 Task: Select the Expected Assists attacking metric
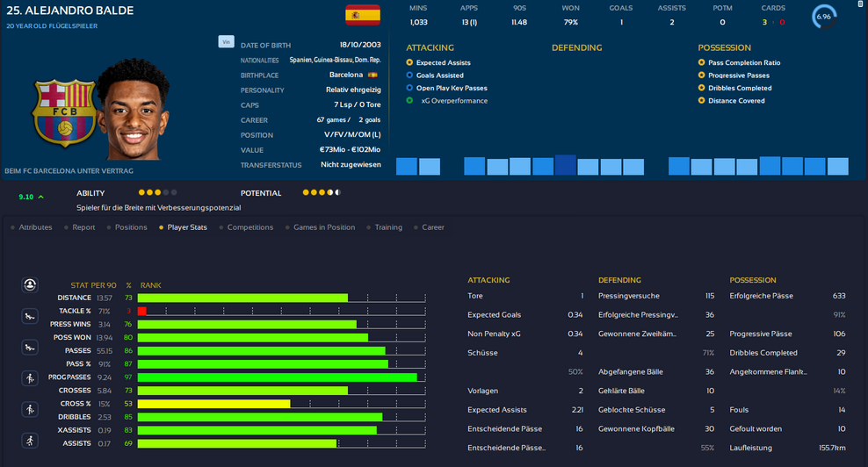tap(443, 63)
